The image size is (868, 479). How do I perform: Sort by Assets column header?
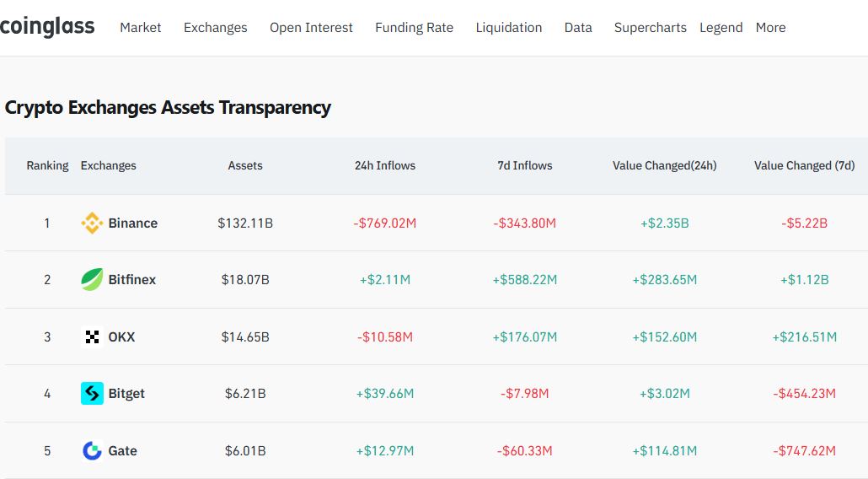coord(245,165)
